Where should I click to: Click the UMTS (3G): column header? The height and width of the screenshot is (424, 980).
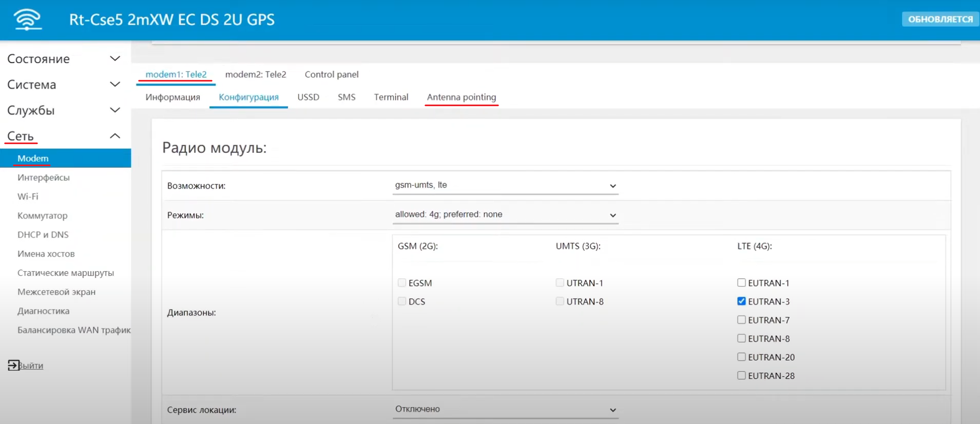(578, 246)
